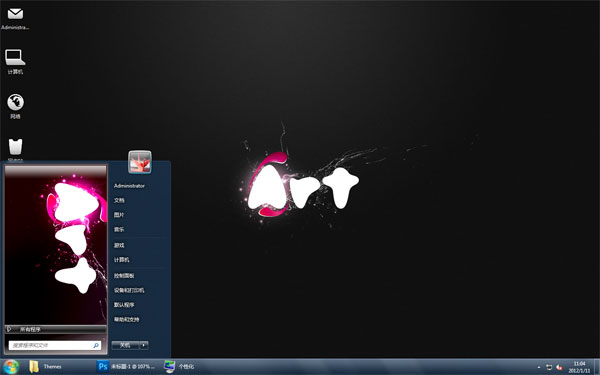Image resolution: width=600 pixels, height=375 pixels.
Task: Open the shutdown options arrow
Action: pyautogui.click(x=144, y=345)
